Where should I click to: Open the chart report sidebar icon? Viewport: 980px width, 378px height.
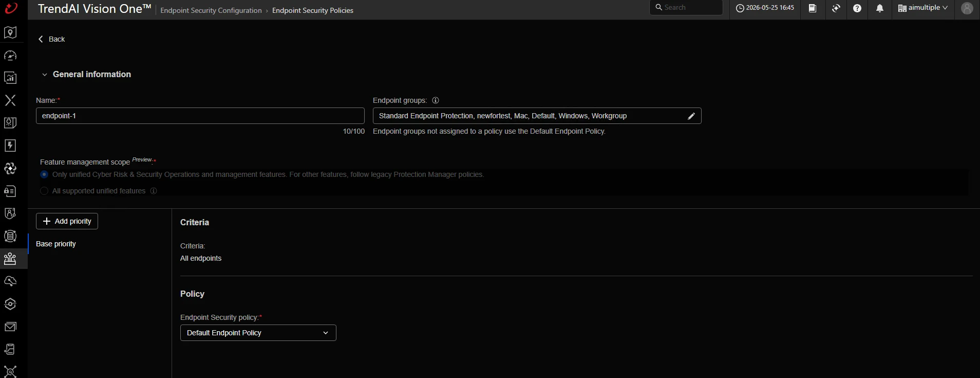tap(10, 78)
